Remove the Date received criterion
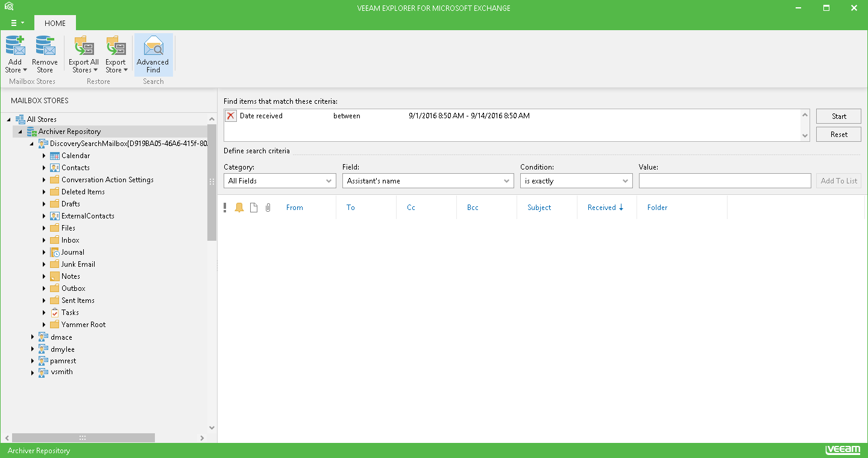This screenshot has width=868, height=458. click(230, 116)
